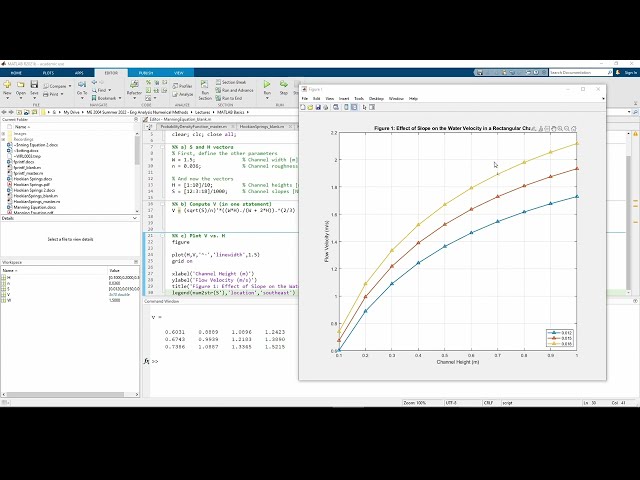Click the restore-view home icon above the plot
Viewport: 640px width, 480px height.
pyautogui.click(x=573, y=129)
